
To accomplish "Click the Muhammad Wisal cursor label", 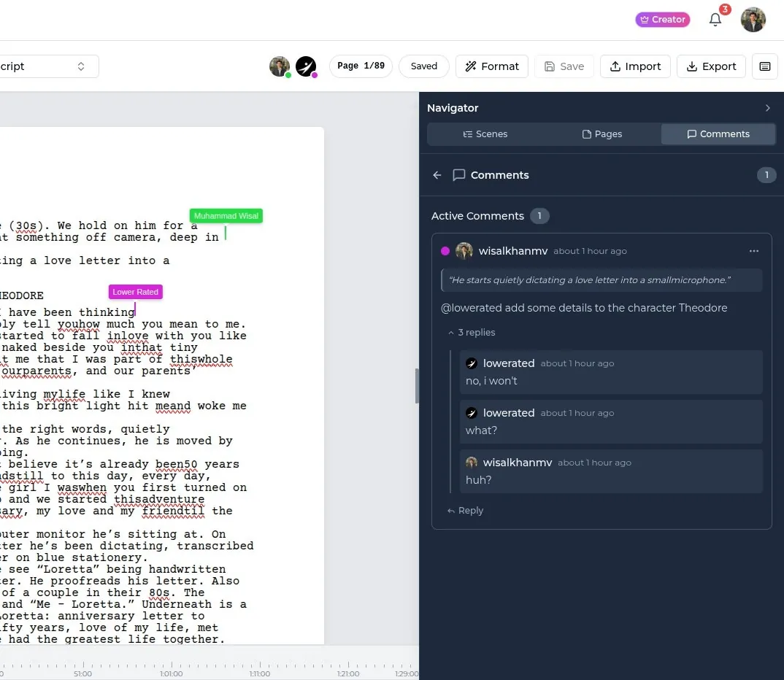I will click(x=226, y=216).
